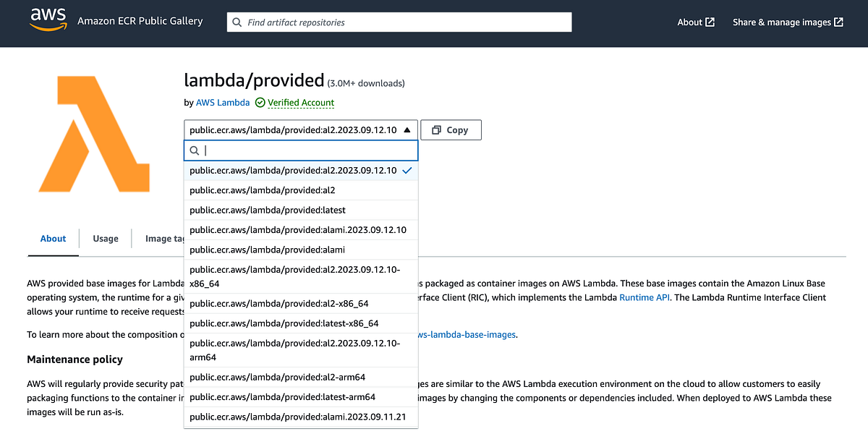Click the AWS logo in the header

tap(48, 21)
